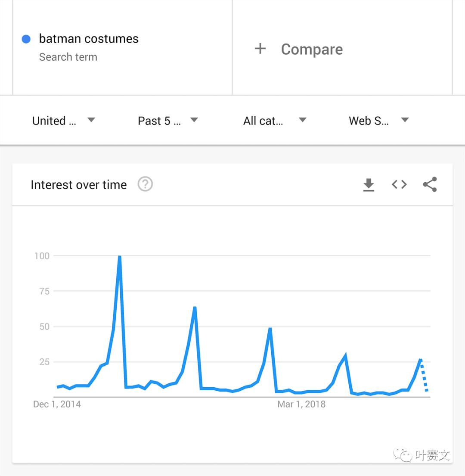Open the United region dropdown
465x476 pixels.
(63, 121)
